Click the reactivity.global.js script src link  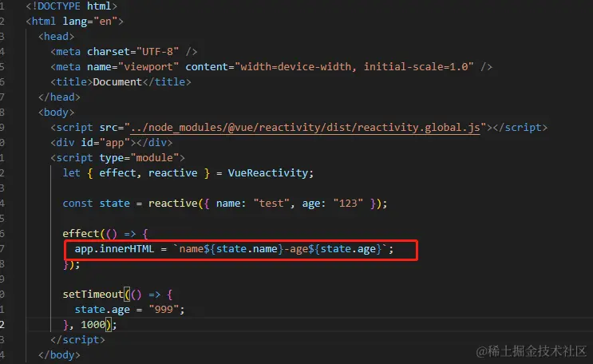click(x=305, y=128)
